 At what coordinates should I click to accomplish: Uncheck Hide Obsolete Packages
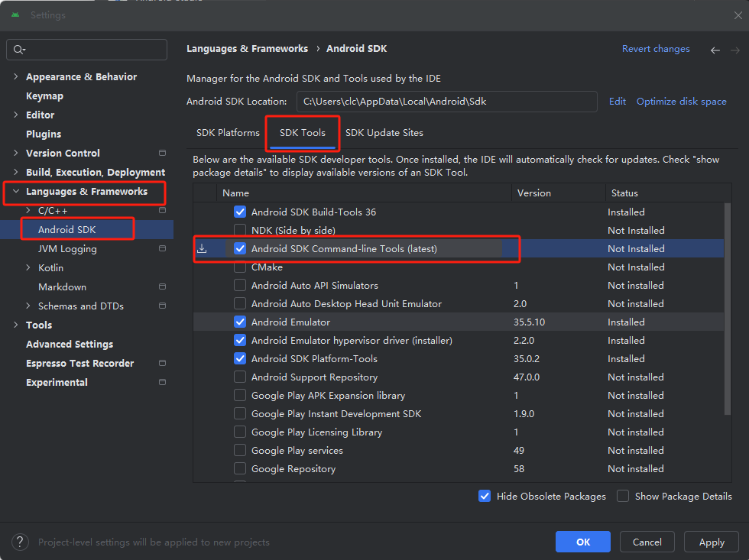coord(485,496)
